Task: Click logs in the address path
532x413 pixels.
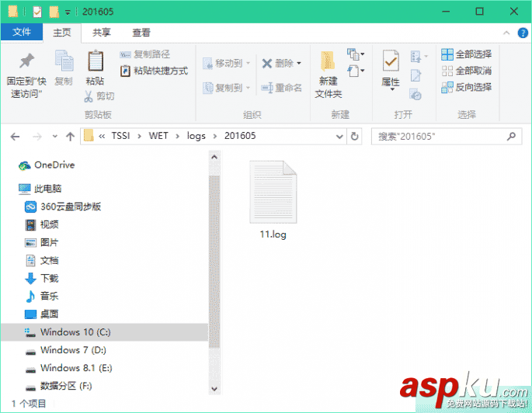Action: pos(196,137)
